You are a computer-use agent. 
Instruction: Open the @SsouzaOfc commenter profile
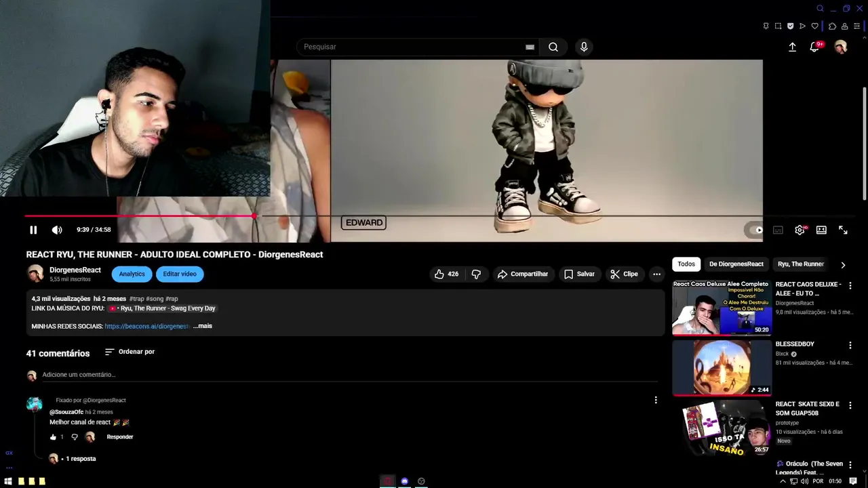[66, 412]
